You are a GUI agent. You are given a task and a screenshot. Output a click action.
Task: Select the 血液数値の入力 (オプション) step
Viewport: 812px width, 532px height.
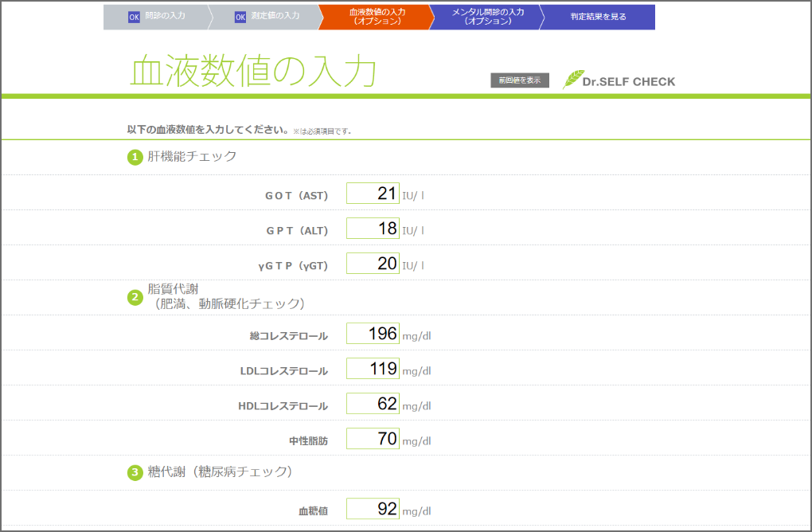[x=377, y=17]
